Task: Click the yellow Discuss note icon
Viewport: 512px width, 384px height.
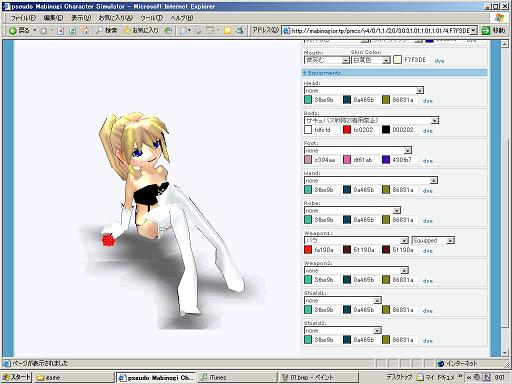Action: click(227, 31)
